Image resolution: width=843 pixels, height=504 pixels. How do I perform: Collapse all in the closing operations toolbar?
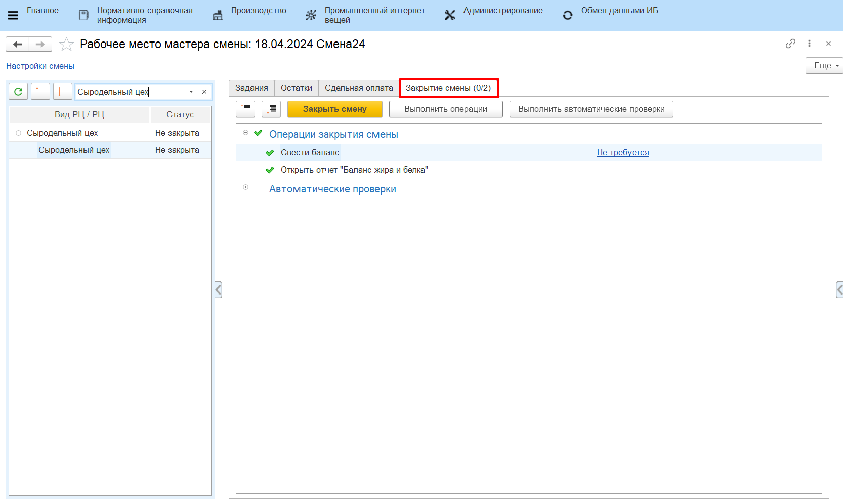(245, 109)
